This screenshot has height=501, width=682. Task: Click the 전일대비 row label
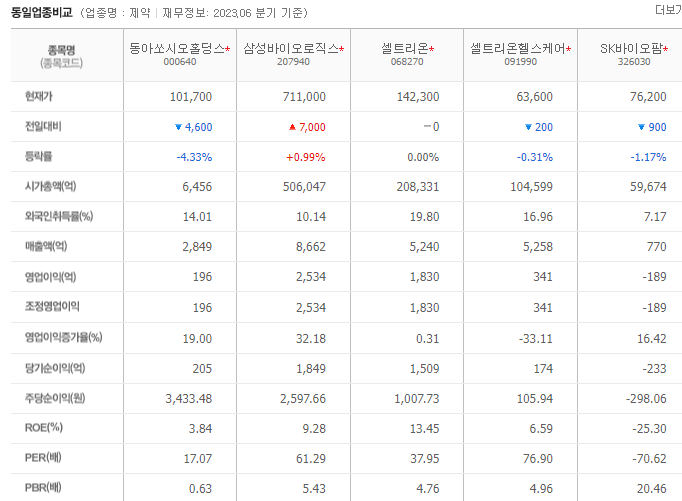click(x=43, y=126)
